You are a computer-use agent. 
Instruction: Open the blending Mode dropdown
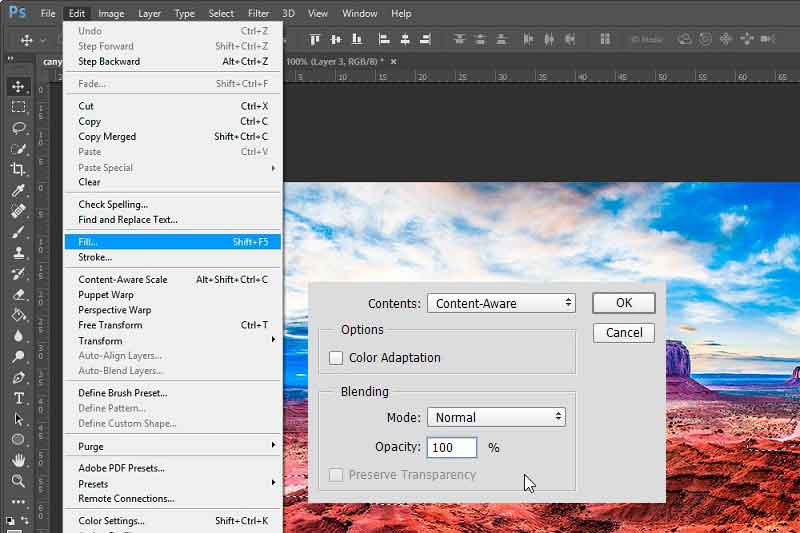pyautogui.click(x=496, y=417)
